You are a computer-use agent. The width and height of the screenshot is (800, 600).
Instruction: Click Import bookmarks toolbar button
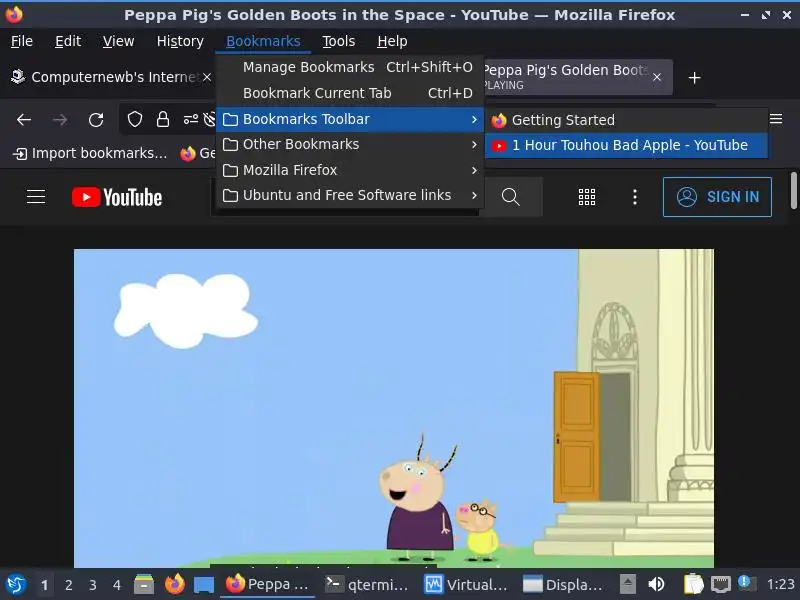pyautogui.click(x=89, y=153)
